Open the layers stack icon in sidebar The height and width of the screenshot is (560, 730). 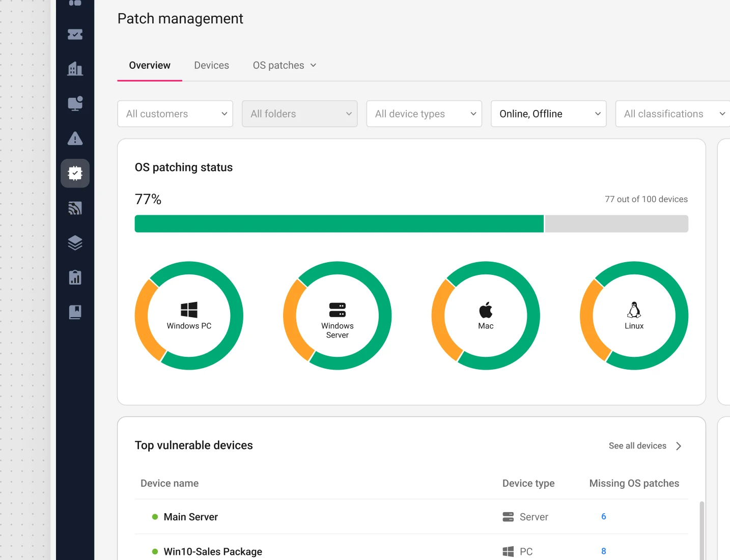75,243
